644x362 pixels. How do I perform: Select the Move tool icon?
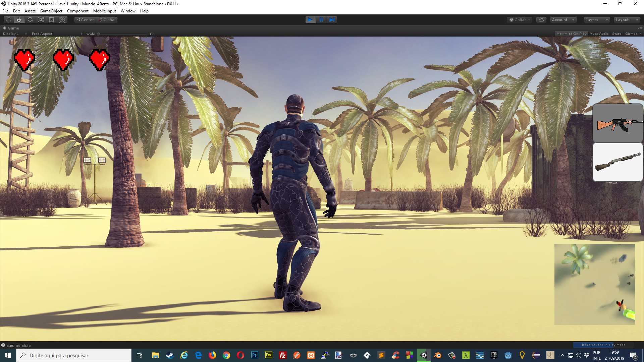(19, 19)
